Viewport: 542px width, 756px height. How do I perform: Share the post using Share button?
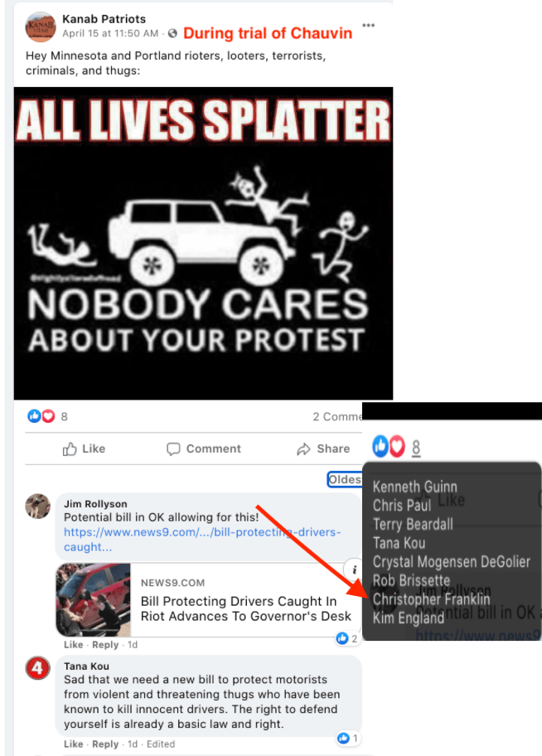[x=323, y=449]
